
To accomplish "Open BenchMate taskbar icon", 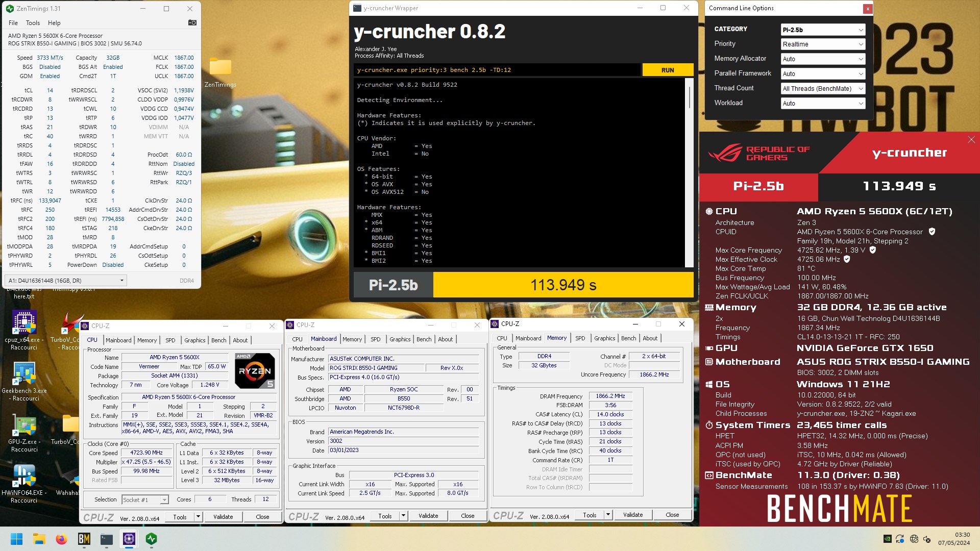I will (x=84, y=539).
